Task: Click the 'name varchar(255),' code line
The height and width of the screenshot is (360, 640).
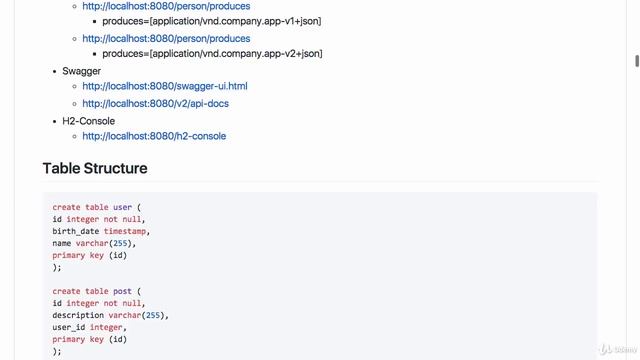Action: tap(94, 243)
